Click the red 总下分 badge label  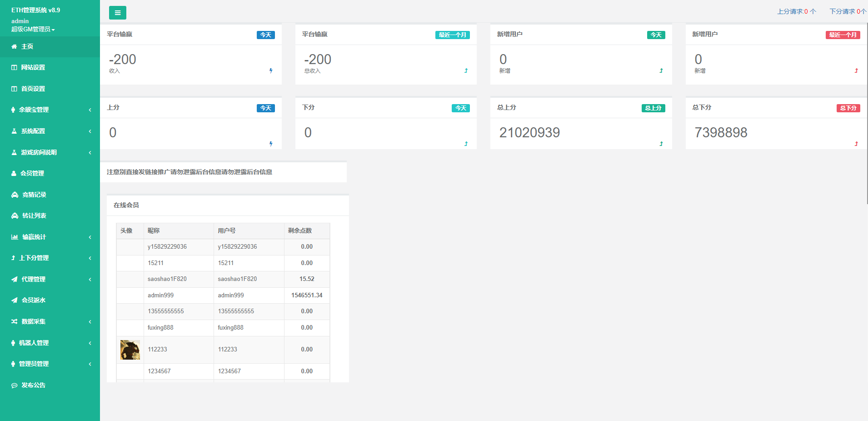pyautogui.click(x=848, y=108)
